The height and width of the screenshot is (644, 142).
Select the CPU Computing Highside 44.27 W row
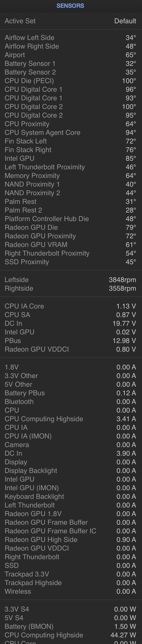[x=71, y=635]
